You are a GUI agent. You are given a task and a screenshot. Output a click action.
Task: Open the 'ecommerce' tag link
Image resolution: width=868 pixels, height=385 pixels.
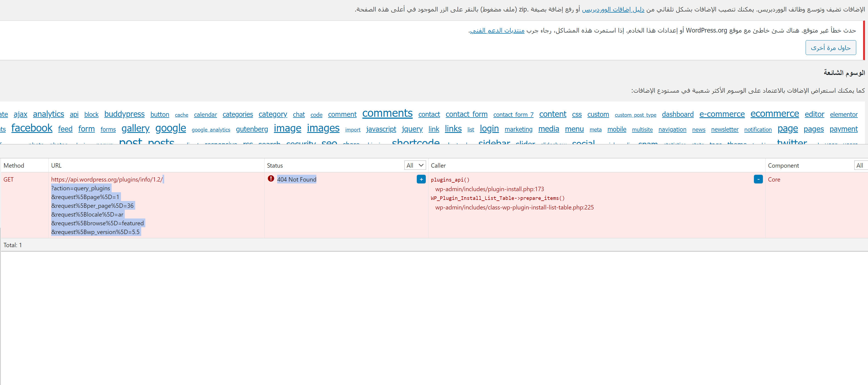pyautogui.click(x=774, y=114)
